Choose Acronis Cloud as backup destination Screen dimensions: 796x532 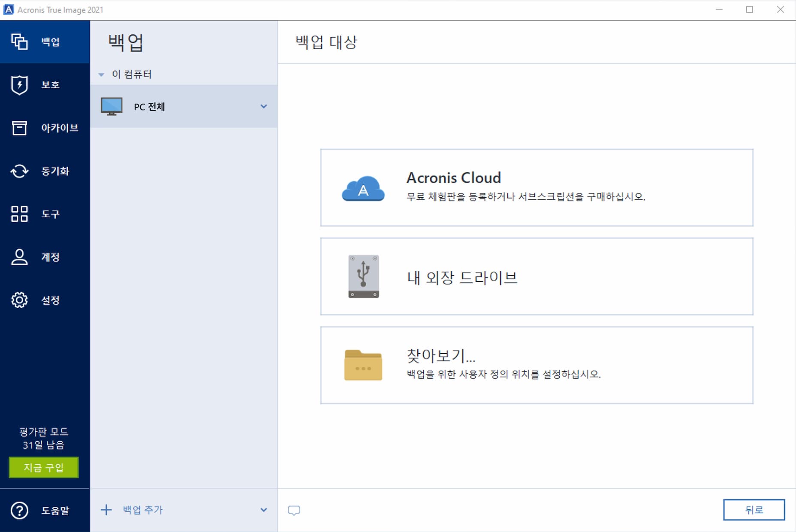(537, 188)
